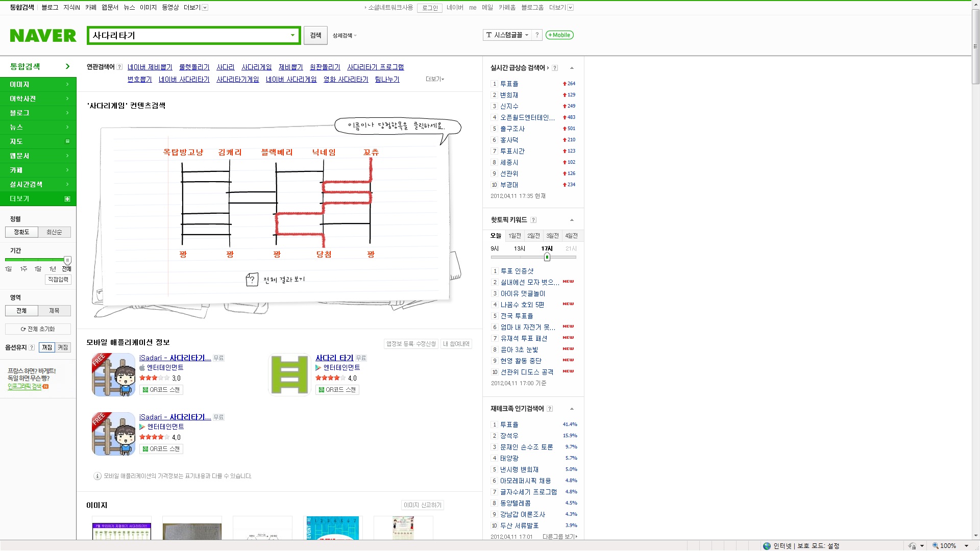
Task: Open the 시스템글꼴 font dropdown
Action: 507,35
